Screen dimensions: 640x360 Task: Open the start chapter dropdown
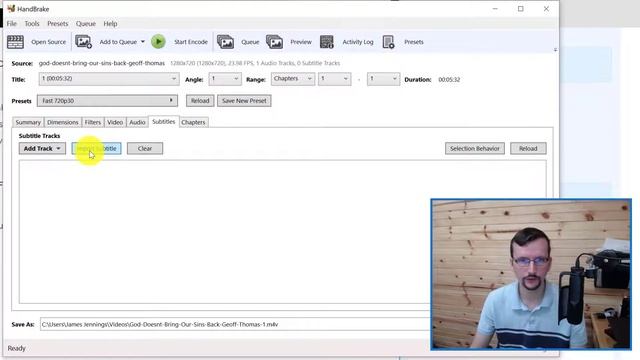click(334, 79)
